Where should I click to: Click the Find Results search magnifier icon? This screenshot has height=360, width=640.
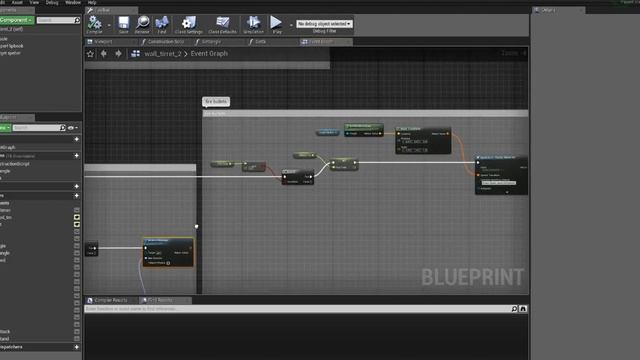click(x=514, y=309)
